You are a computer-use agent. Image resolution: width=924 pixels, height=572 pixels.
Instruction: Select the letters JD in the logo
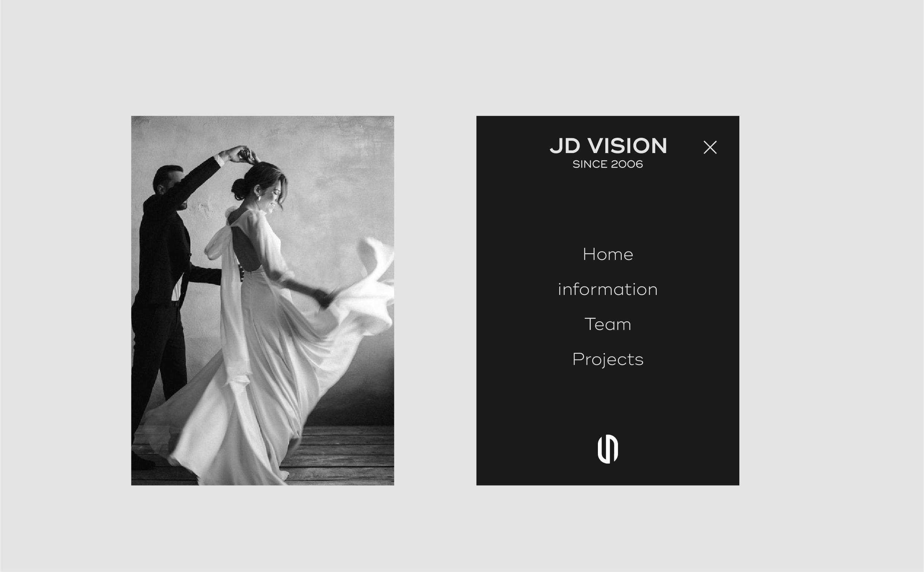[x=565, y=146]
